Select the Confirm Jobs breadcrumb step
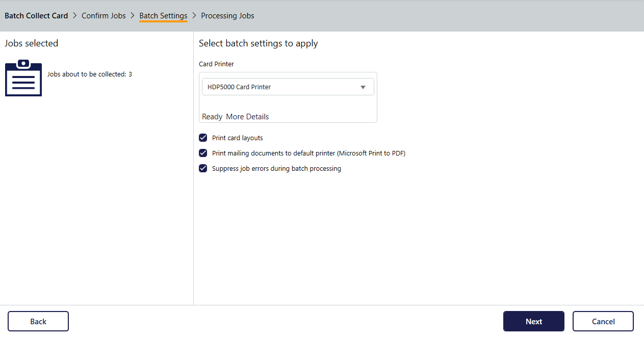Image resolution: width=644 pixels, height=337 pixels. tap(104, 16)
